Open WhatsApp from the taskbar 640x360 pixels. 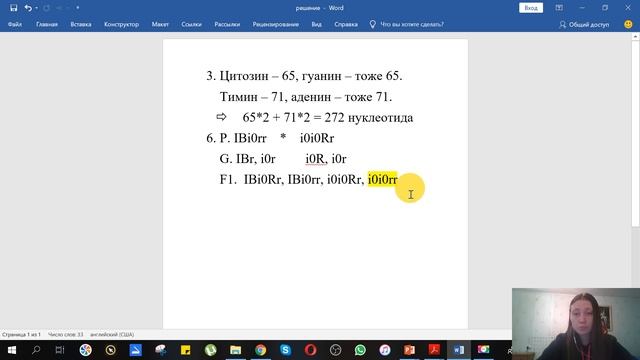coord(360,350)
